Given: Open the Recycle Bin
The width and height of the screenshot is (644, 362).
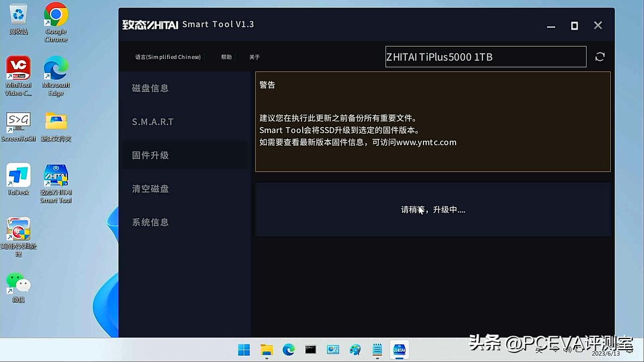Looking at the screenshot, I should [x=18, y=16].
